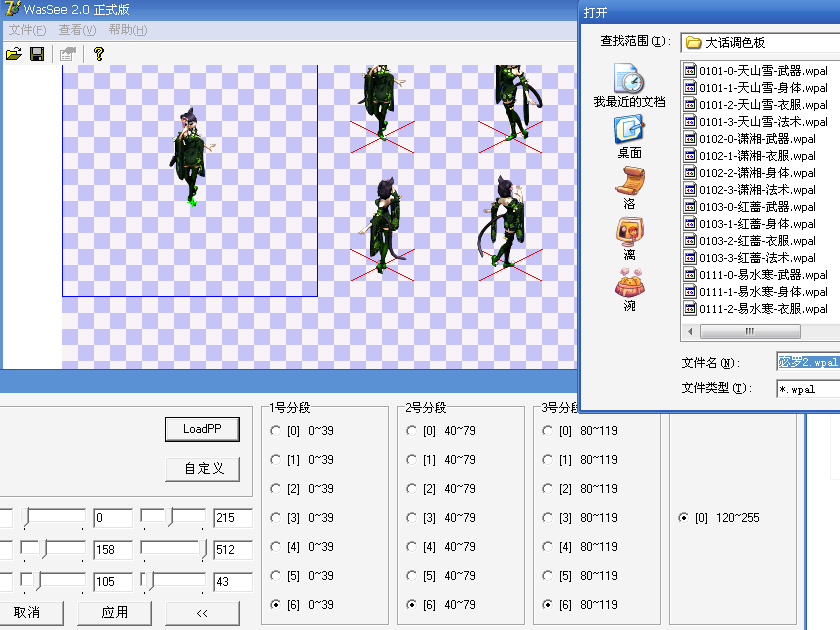Select 2号分段 option [4] 40~79
The width and height of the screenshot is (840, 630).
pyautogui.click(x=441, y=546)
